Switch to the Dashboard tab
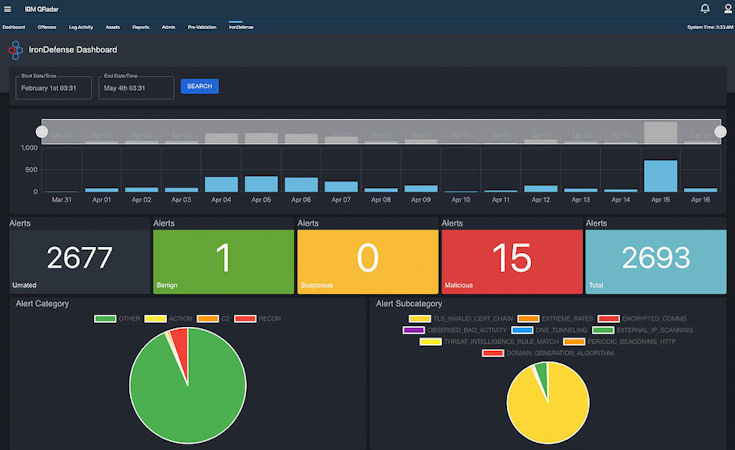Screen dimensions: 735x450 [x=14, y=27]
